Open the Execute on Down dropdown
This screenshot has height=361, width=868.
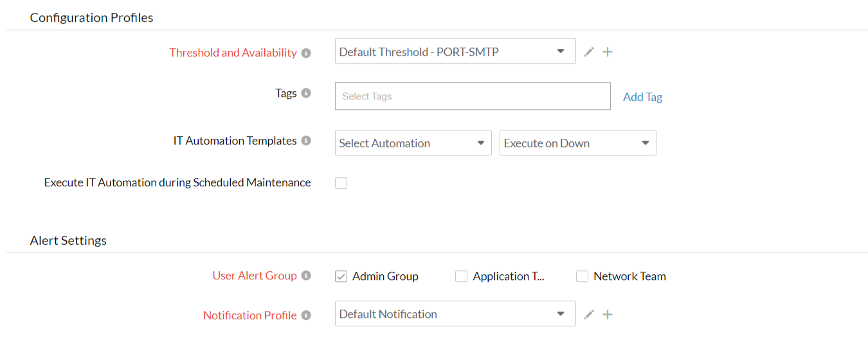click(x=577, y=143)
